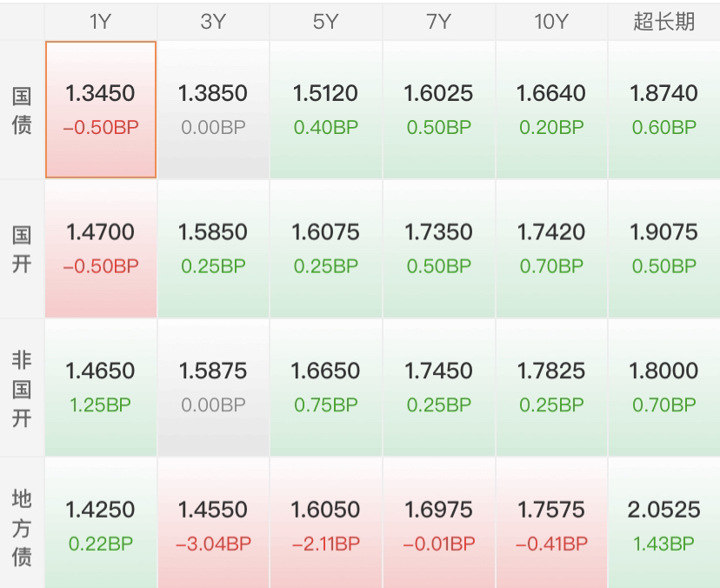The width and height of the screenshot is (720, 588).
Task: Select the 国债 1Y cell showing 1.3450
Action: [101, 110]
